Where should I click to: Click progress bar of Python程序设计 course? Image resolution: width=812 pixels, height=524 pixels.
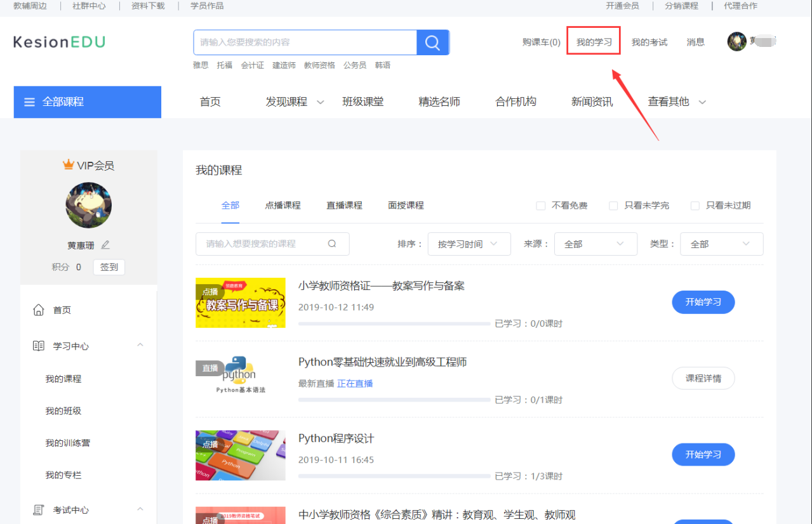click(394, 476)
